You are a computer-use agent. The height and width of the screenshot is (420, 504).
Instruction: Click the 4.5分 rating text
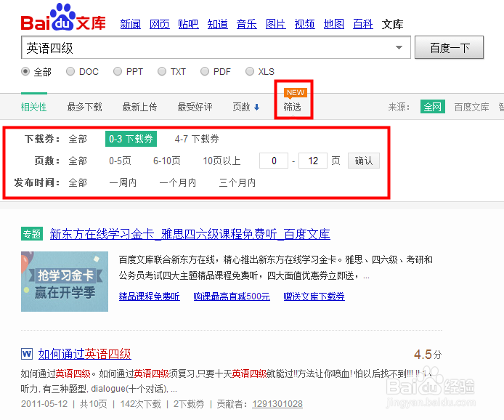pyautogui.click(x=428, y=355)
